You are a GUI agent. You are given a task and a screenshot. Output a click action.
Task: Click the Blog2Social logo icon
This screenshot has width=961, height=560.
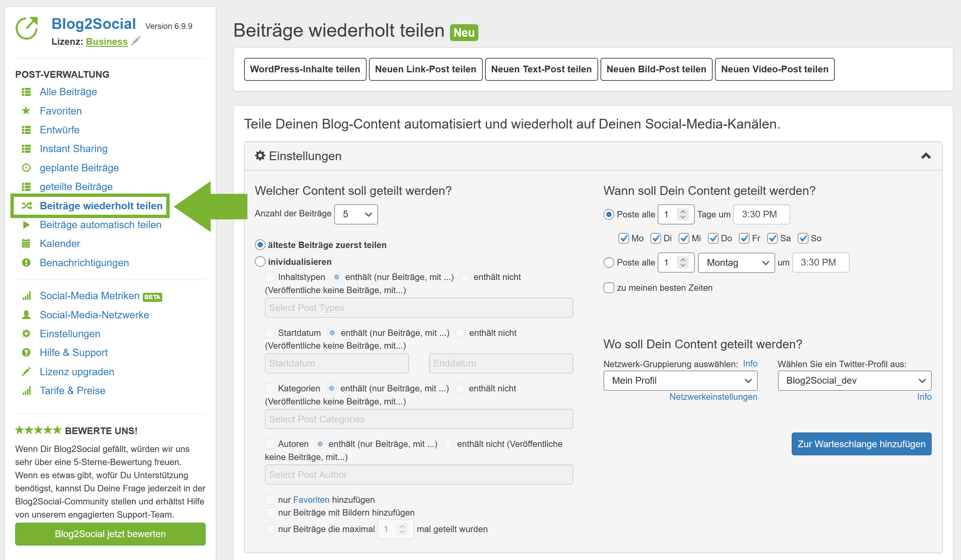[27, 28]
